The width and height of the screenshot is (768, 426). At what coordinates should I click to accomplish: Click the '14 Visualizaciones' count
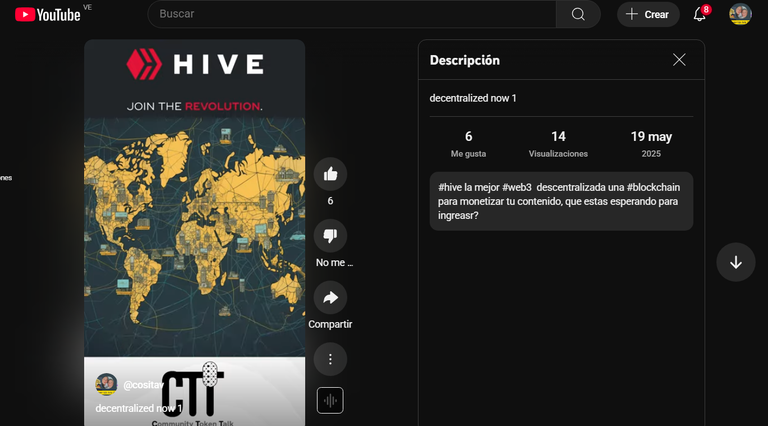click(x=558, y=144)
